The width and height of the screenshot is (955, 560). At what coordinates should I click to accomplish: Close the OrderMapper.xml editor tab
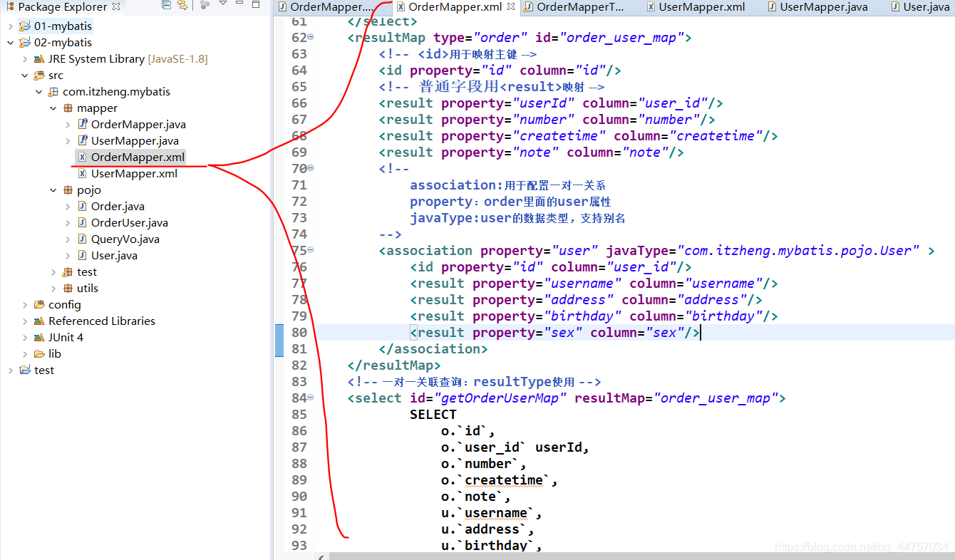click(x=510, y=7)
